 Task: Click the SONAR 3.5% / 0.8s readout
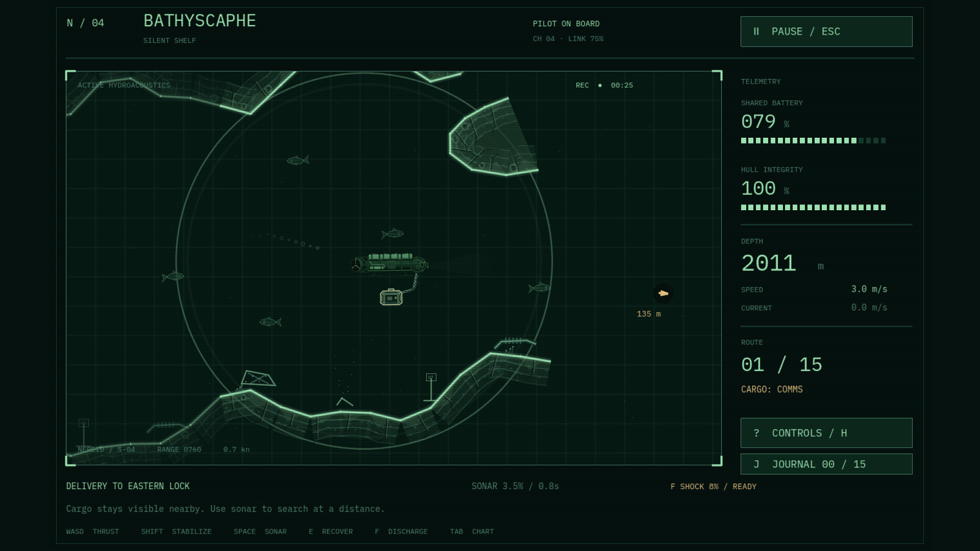click(515, 486)
